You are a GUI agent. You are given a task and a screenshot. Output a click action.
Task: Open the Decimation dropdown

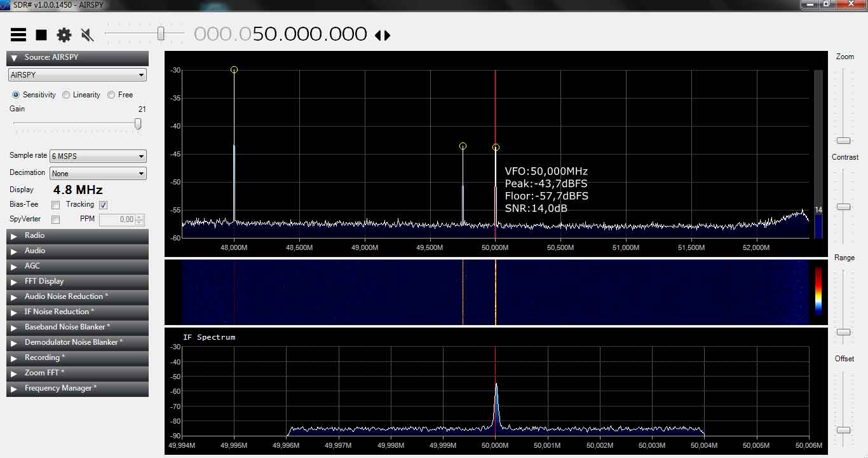click(x=98, y=174)
